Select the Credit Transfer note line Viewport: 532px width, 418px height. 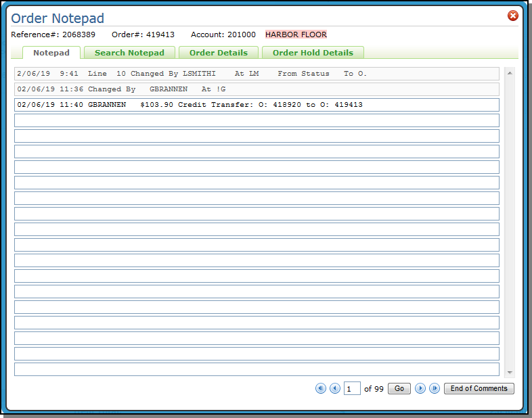pyautogui.click(x=257, y=105)
